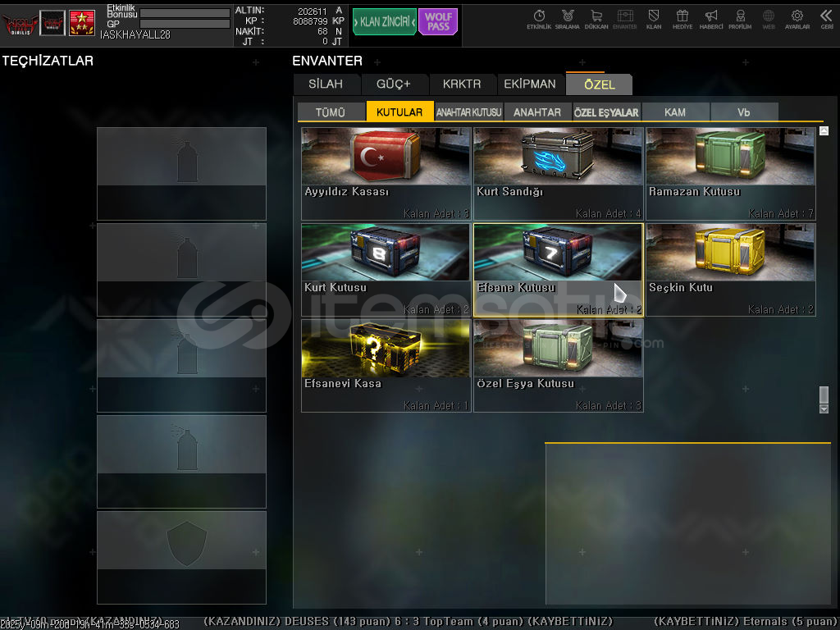Select the Kurt Kutusu box
The width and height of the screenshot is (840, 630).
point(386,269)
